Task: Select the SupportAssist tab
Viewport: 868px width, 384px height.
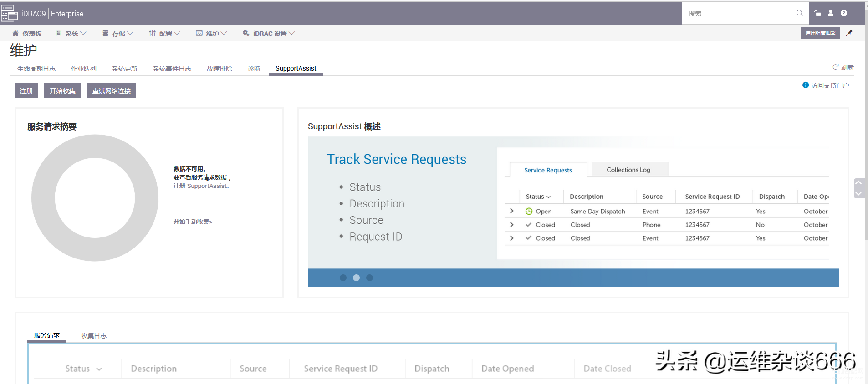Action: pyautogui.click(x=296, y=68)
